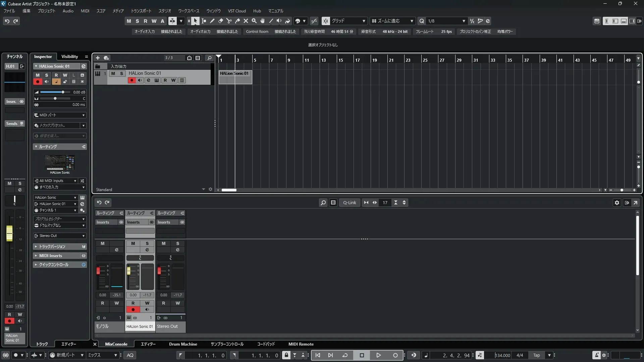Toggle record enable on HALion Sonic 01 track
Image resolution: width=644 pixels, height=362 pixels.
click(x=131, y=80)
